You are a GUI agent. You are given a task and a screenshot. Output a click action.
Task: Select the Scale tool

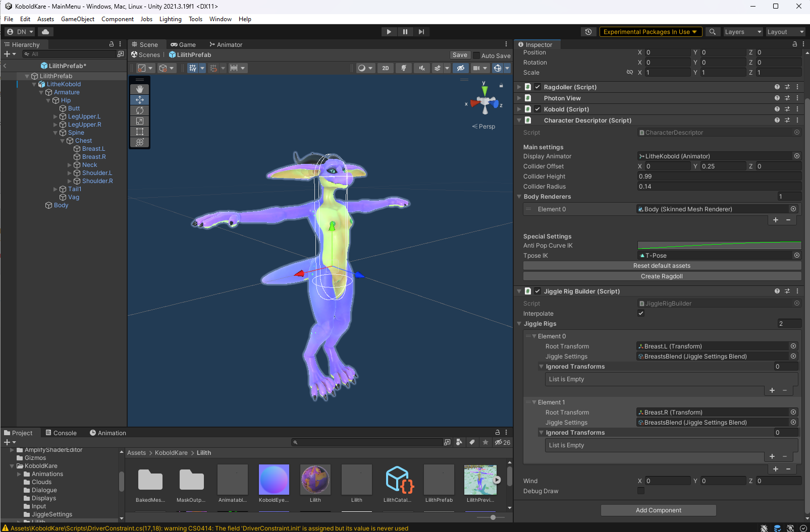tap(140, 121)
